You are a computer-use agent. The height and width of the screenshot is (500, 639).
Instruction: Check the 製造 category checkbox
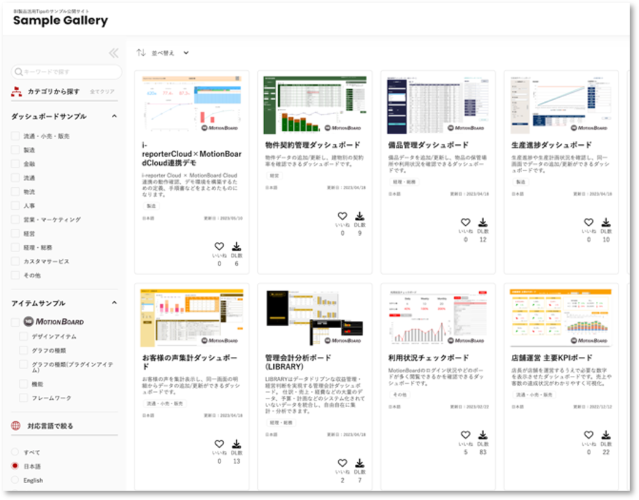pos(16,151)
